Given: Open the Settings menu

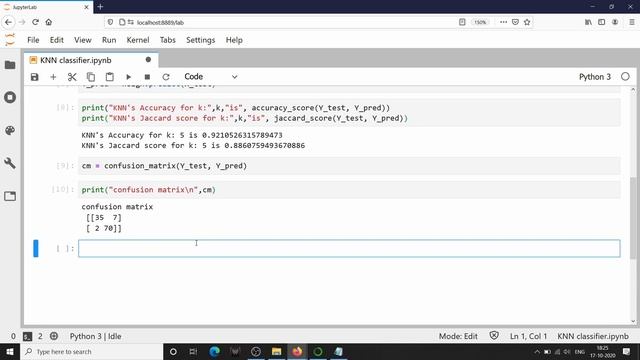Looking at the screenshot, I should pos(200,40).
